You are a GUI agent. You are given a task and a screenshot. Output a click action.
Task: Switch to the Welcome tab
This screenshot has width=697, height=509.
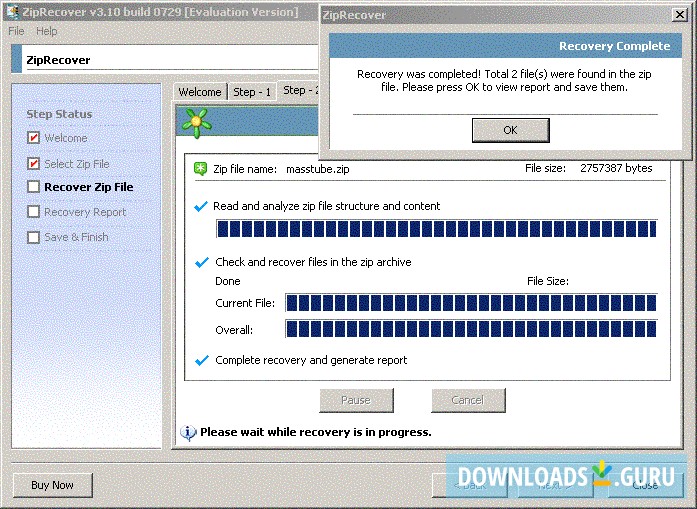click(200, 92)
